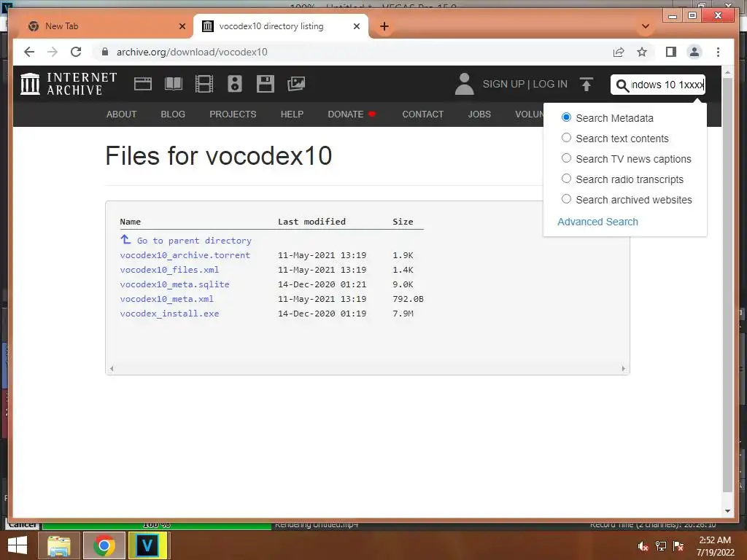Open the HELP menu item
The image size is (747, 560).
[x=292, y=114]
